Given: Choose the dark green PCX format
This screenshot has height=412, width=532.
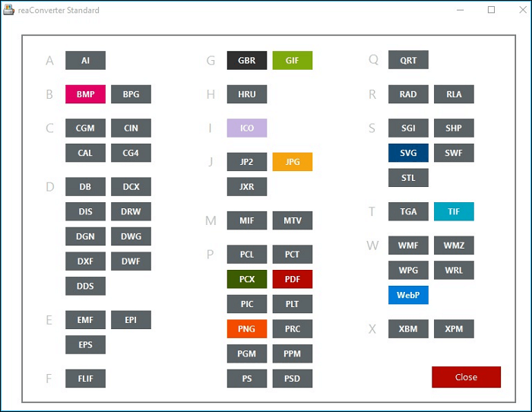Looking at the screenshot, I should point(247,279).
